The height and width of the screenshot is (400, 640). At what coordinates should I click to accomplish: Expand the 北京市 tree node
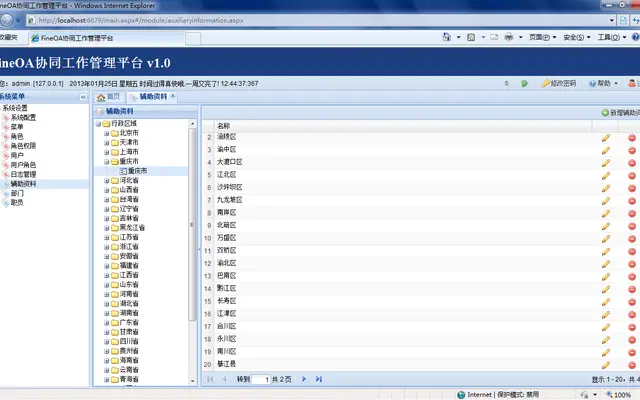(106, 133)
